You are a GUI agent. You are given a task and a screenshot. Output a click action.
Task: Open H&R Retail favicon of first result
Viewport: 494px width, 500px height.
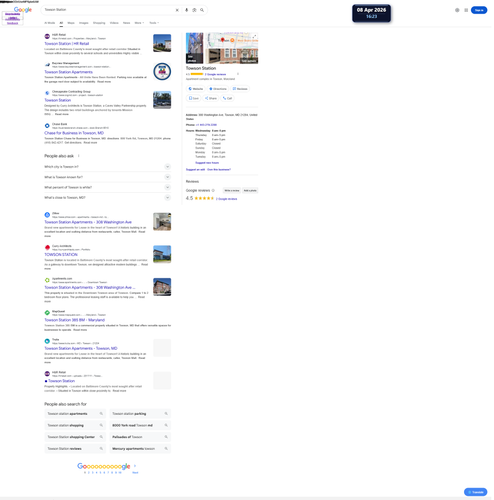(x=47, y=36)
